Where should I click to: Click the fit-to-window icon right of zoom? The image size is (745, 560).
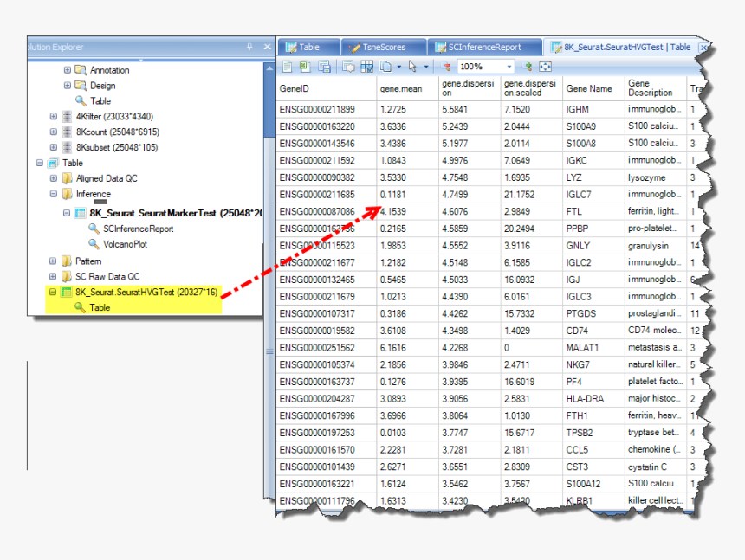click(545, 67)
